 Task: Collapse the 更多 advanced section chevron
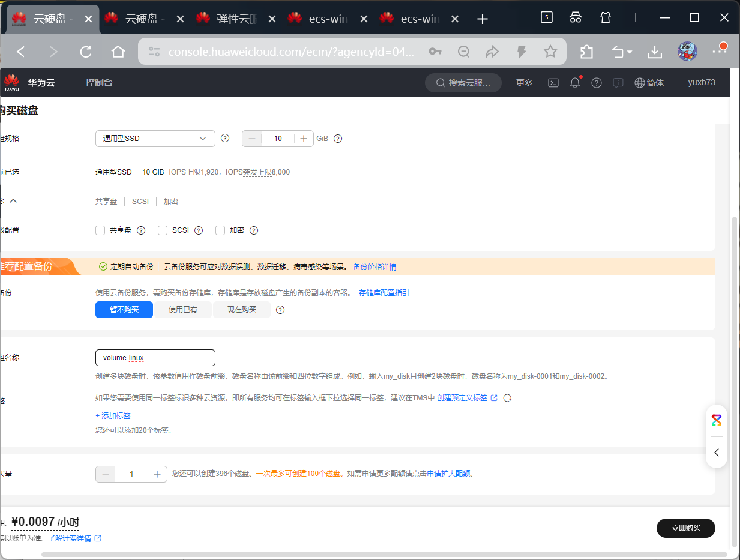pyautogui.click(x=13, y=201)
